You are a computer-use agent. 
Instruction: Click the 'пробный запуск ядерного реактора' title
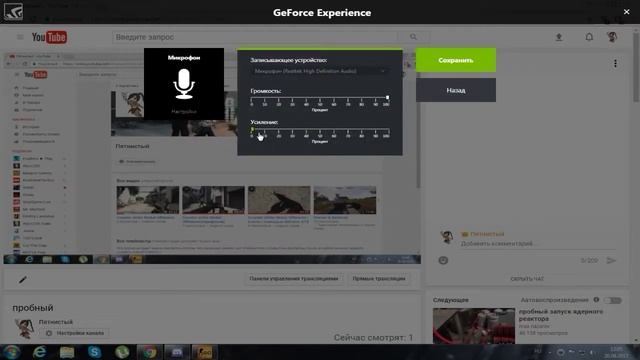560,315
